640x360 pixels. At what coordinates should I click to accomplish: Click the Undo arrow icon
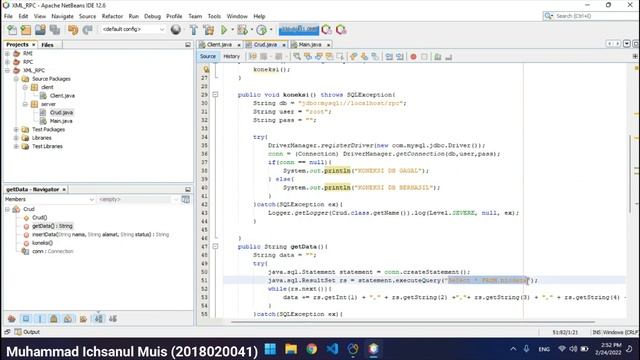tap(73, 30)
